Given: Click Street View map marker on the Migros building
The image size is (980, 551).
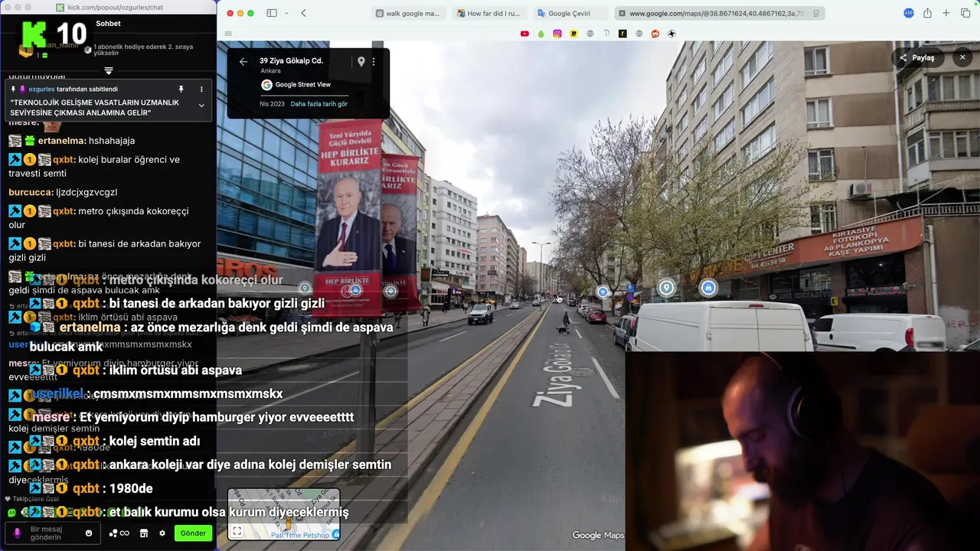Looking at the screenshot, I should [305, 289].
